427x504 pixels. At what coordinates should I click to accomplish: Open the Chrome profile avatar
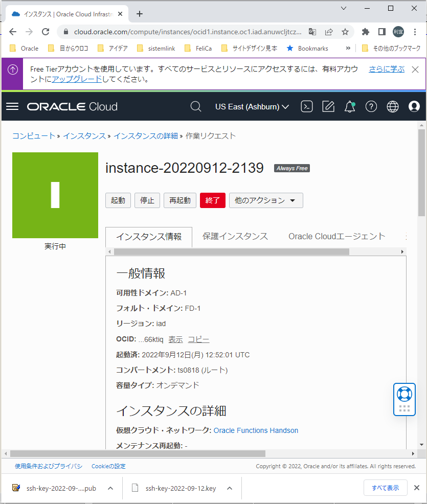(x=398, y=32)
